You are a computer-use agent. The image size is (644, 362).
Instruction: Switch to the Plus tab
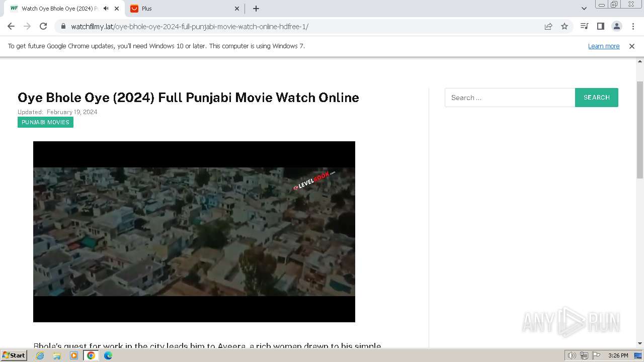pos(185,9)
